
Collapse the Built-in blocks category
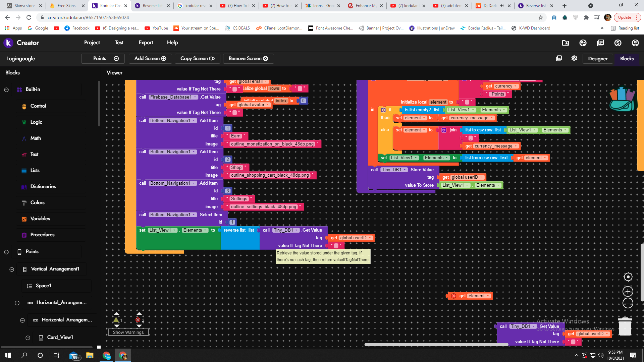pos(6,89)
